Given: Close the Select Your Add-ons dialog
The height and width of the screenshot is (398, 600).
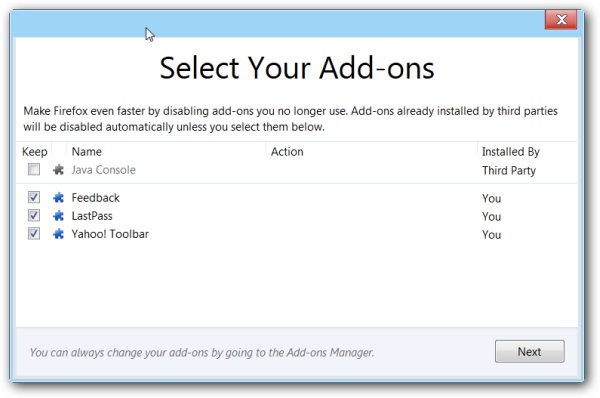Looking at the screenshot, I should pos(561,20).
